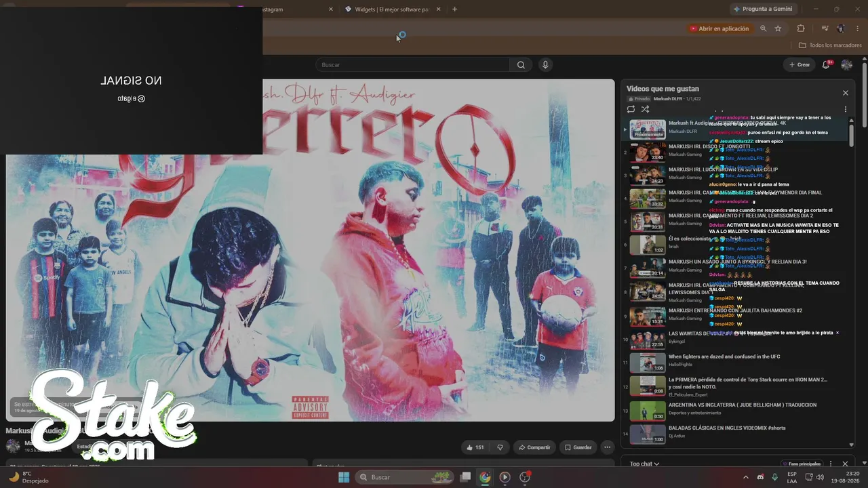Select MARKUSH ENTRENANDO CON JAULITA BAHAMONDES #2

[735, 310]
